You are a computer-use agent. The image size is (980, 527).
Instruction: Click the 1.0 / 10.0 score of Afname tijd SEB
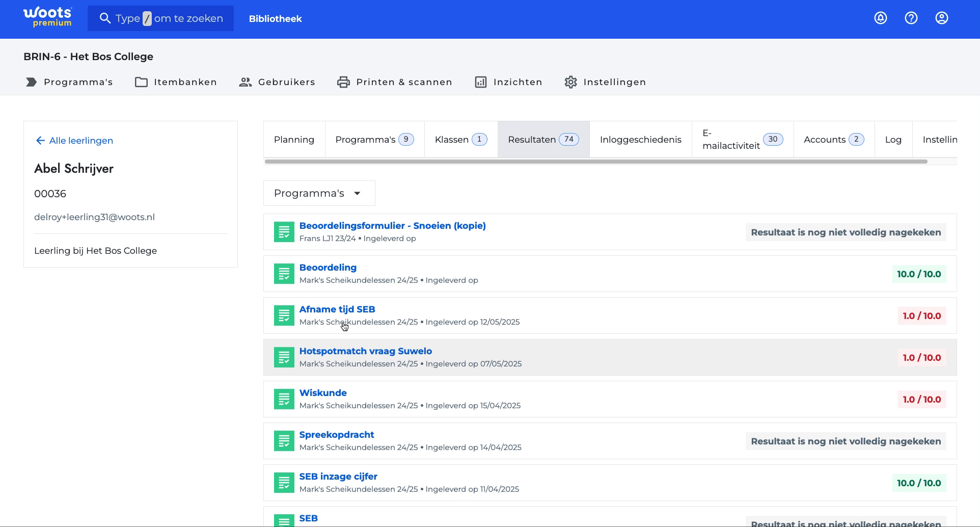coord(921,316)
